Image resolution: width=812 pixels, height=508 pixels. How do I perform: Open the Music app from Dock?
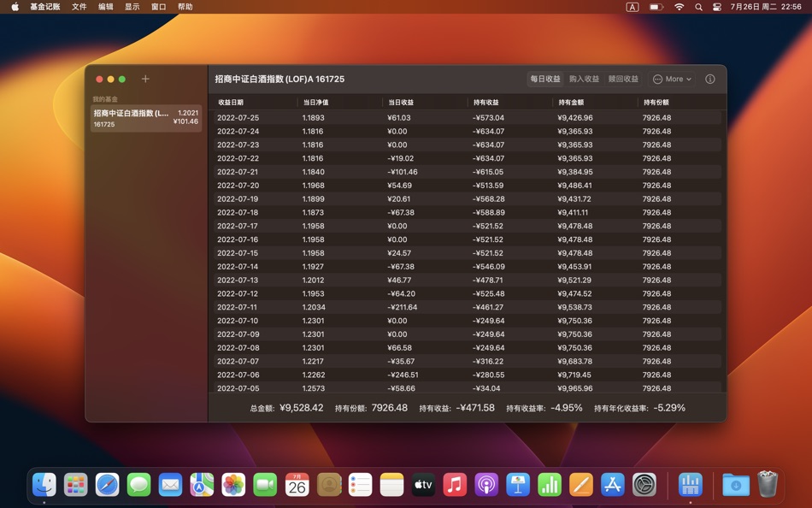[x=455, y=485]
